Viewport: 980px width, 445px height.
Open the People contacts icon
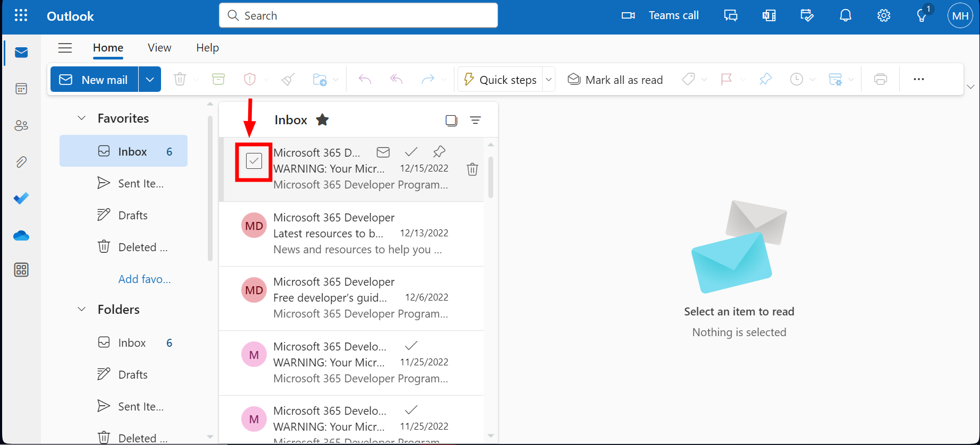[21, 125]
